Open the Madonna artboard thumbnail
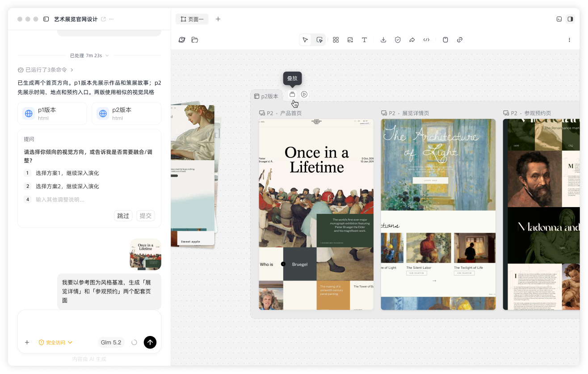Viewport: 588px width, 374px height. [x=541, y=214]
